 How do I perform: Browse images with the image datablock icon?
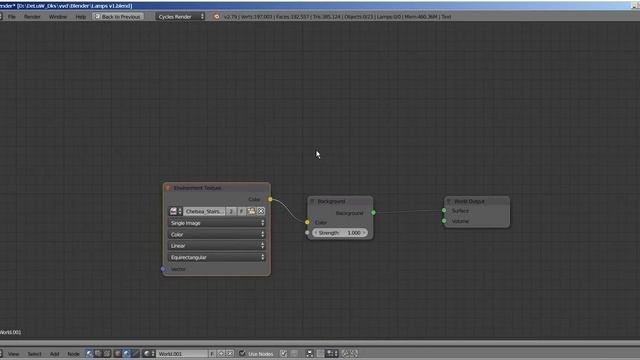point(176,211)
